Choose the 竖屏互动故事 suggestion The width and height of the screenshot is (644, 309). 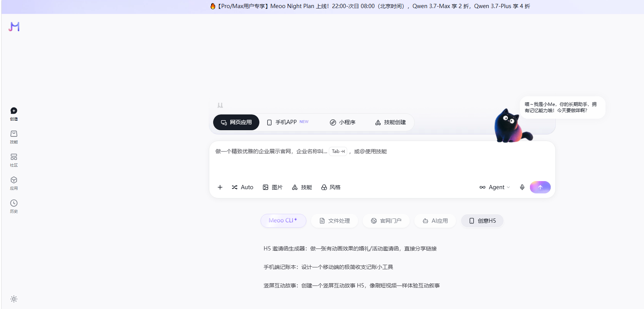click(x=351, y=285)
